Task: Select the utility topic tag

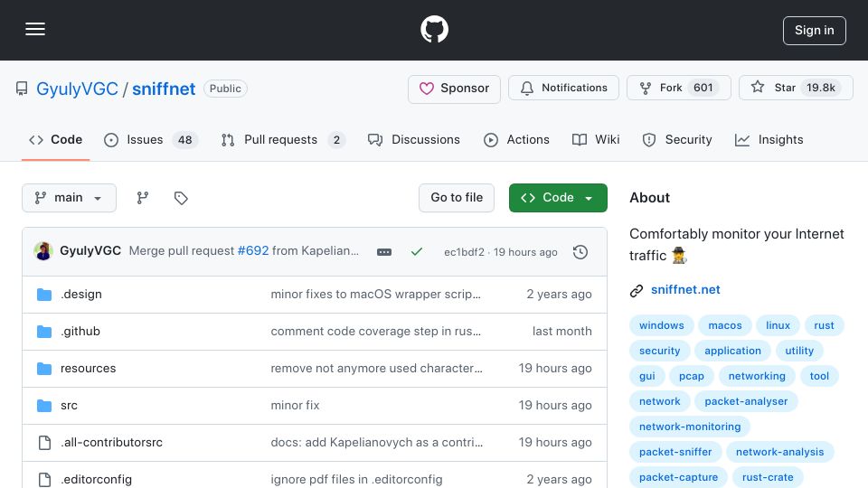Action: (x=799, y=351)
